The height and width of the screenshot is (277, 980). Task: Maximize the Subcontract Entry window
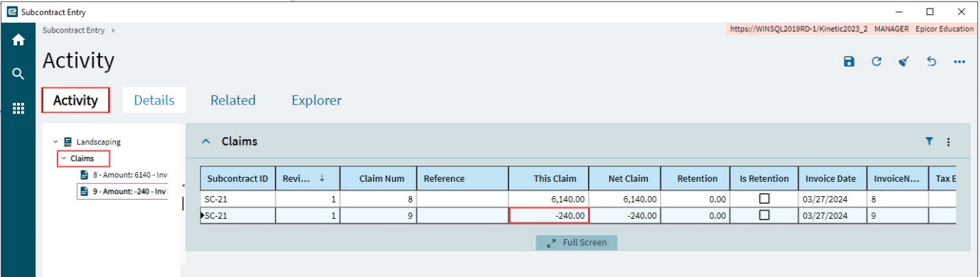930,11
